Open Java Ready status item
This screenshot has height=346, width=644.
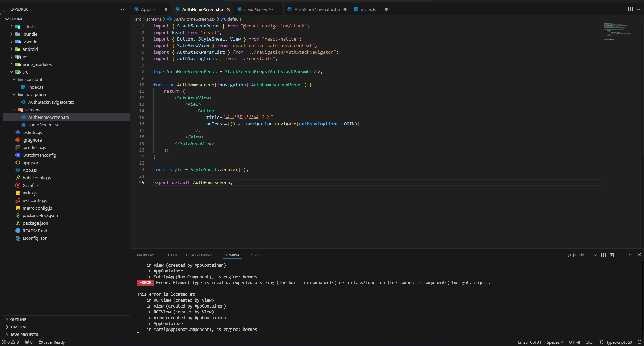click(52, 342)
